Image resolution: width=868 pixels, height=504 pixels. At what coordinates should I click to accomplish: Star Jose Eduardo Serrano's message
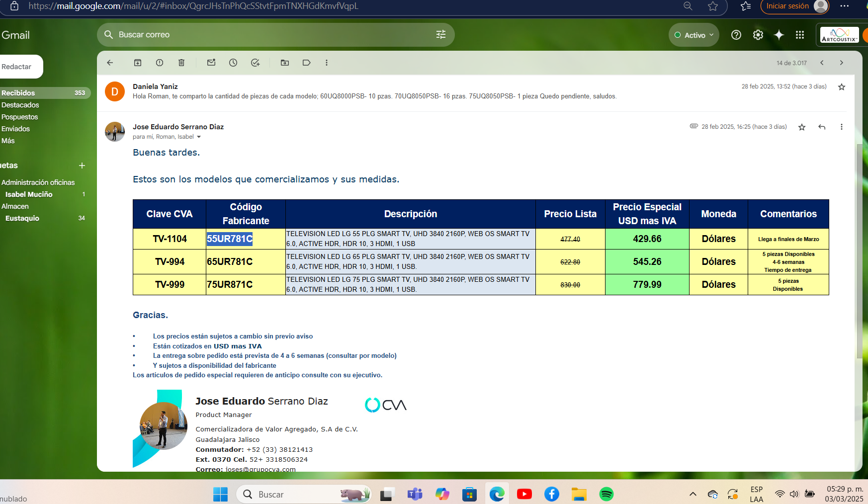(x=802, y=127)
